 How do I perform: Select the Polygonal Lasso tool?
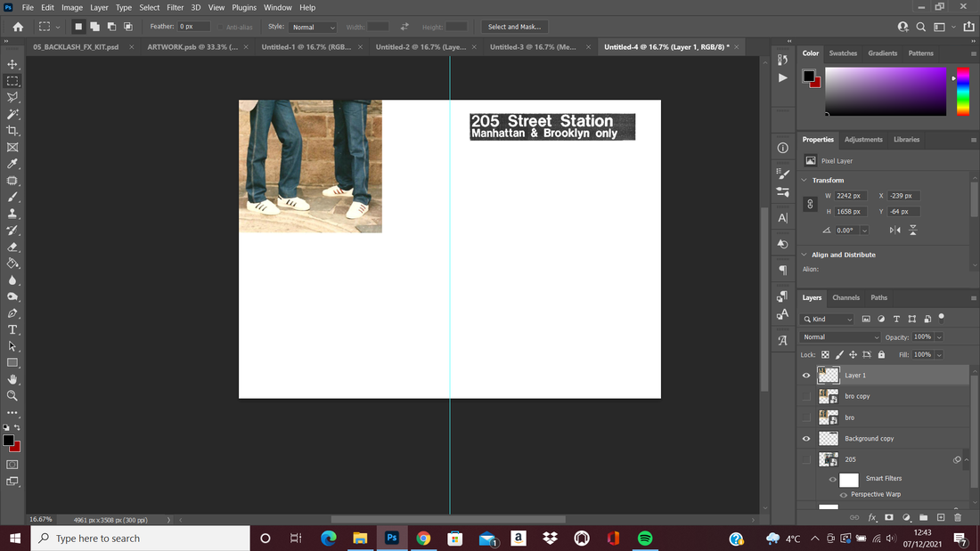pos(12,97)
